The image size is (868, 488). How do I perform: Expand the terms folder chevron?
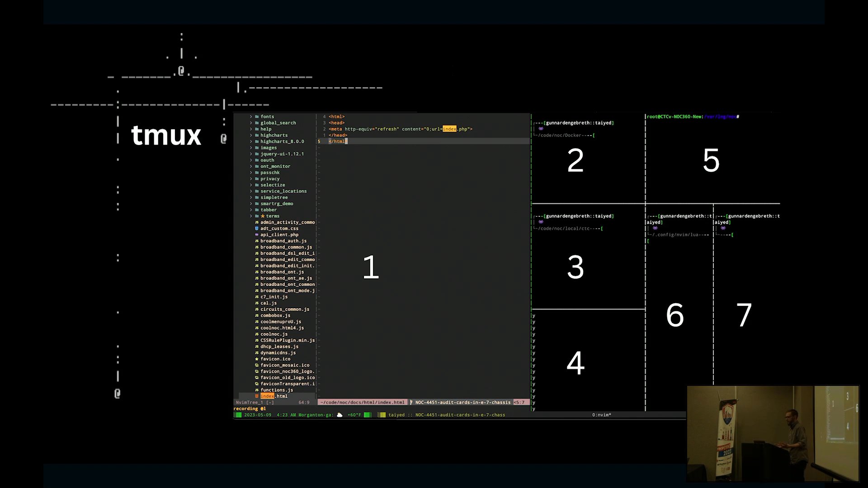click(x=251, y=216)
